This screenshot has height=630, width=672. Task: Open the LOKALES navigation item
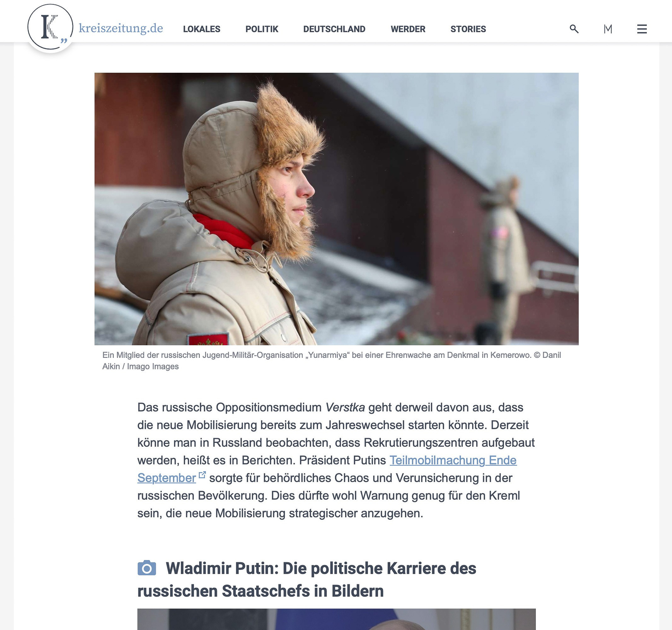point(202,29)
